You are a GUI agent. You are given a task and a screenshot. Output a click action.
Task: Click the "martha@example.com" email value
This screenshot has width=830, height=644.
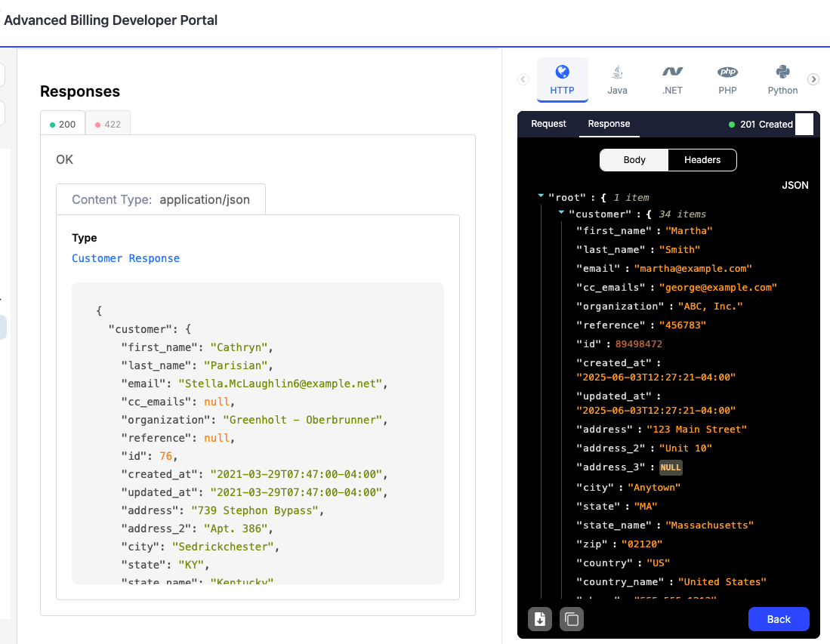pyautogui.click(x=693, y=268)
